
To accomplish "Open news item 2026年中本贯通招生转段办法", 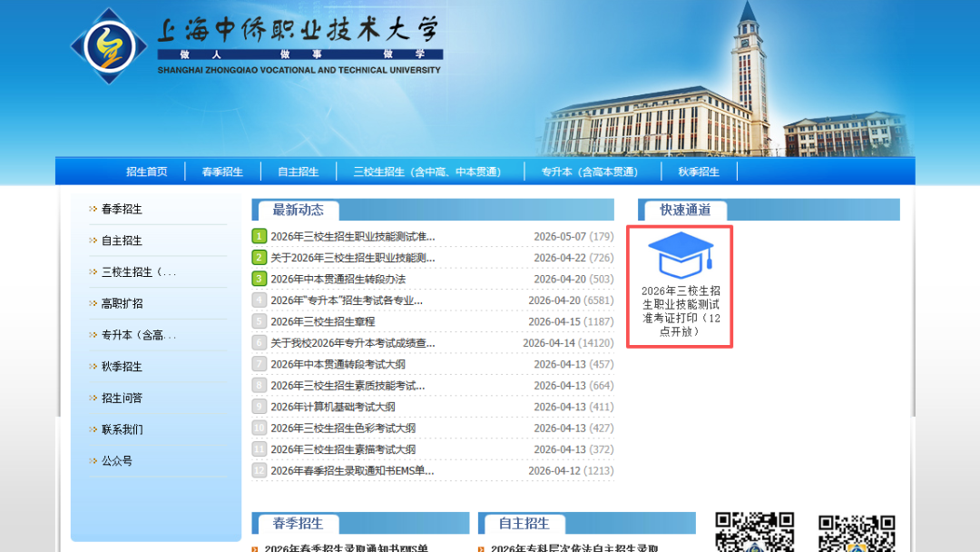I will (x=338, y=279).
